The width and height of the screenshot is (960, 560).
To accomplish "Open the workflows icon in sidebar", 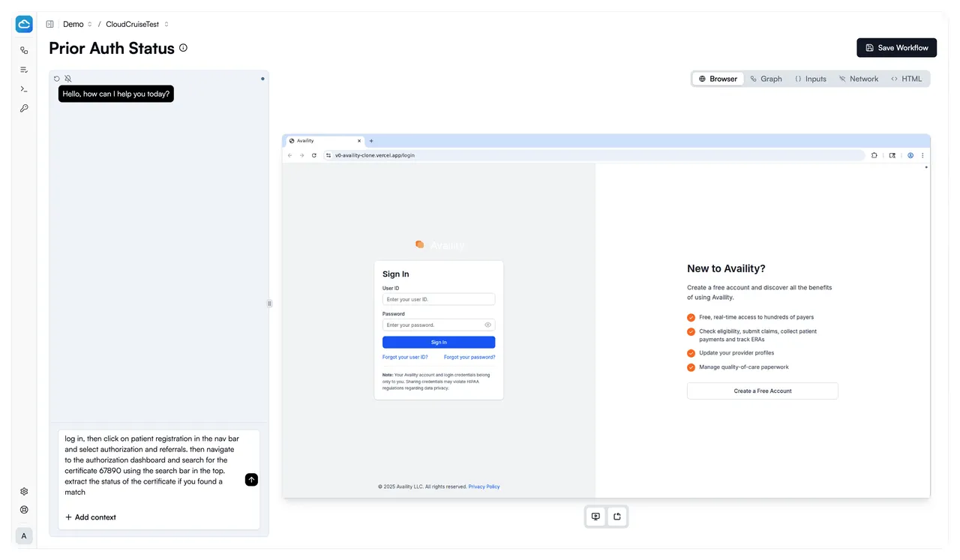I will [24, 50].
